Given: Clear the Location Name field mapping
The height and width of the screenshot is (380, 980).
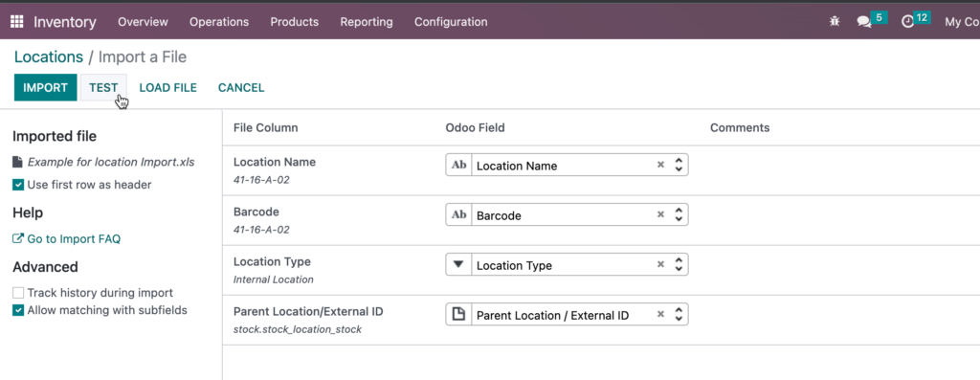Looking at the screenshot, I should tap(660, 165).
